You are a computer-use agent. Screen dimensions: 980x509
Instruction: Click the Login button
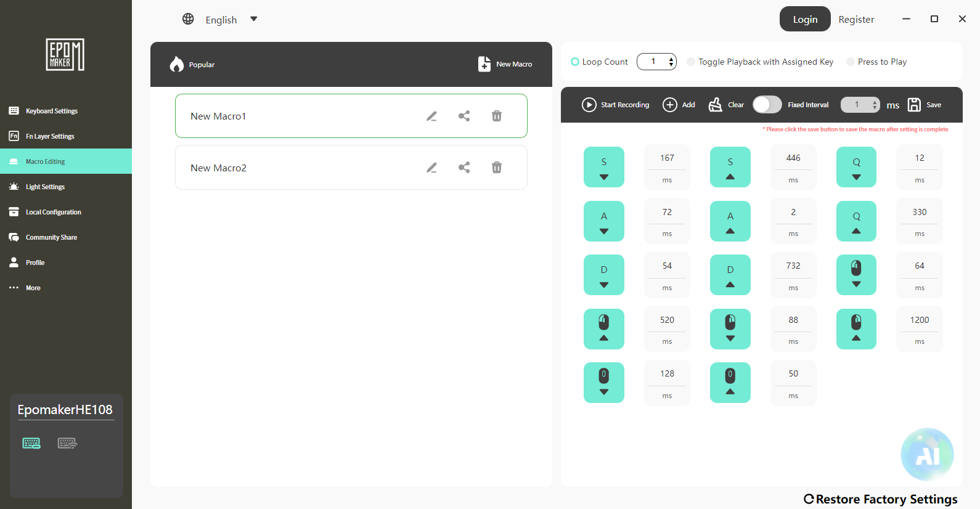point(805,19)
